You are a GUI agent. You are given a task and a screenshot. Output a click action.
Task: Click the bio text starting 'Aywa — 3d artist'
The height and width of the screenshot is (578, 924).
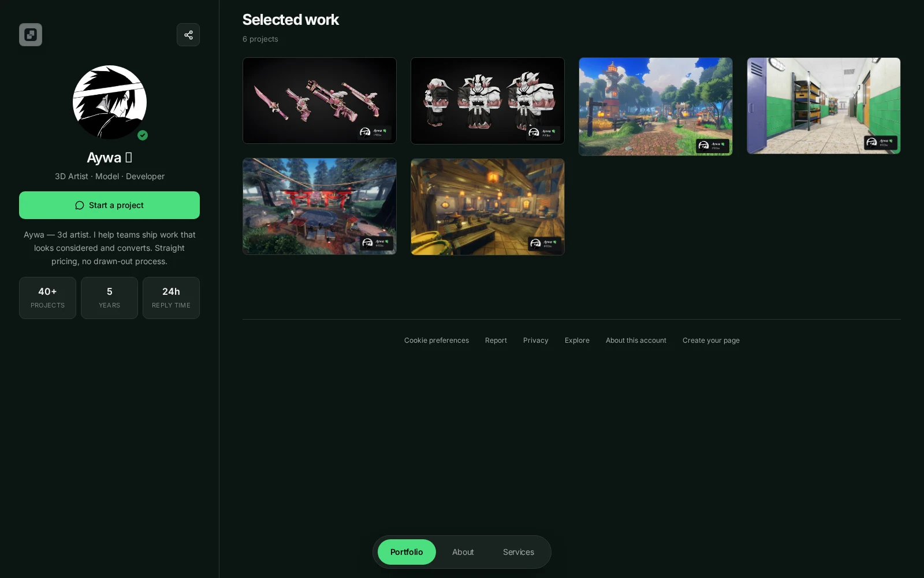(x=110, y=248)
